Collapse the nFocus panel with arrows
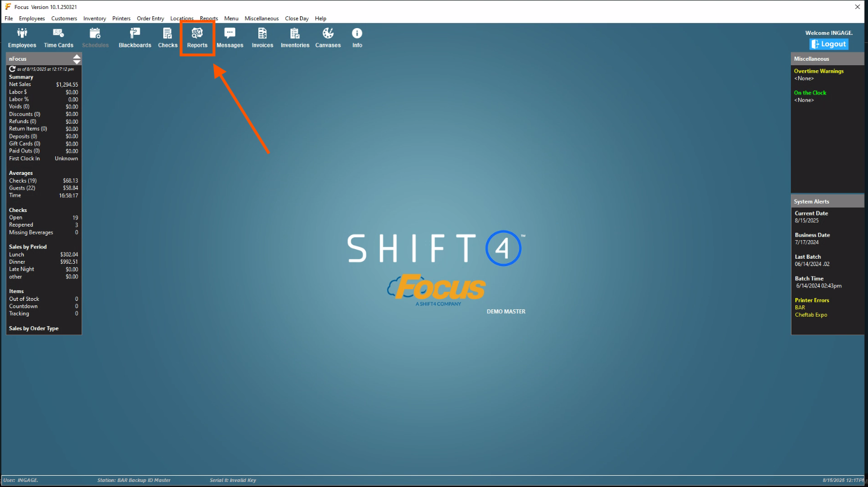 point(77,58)
